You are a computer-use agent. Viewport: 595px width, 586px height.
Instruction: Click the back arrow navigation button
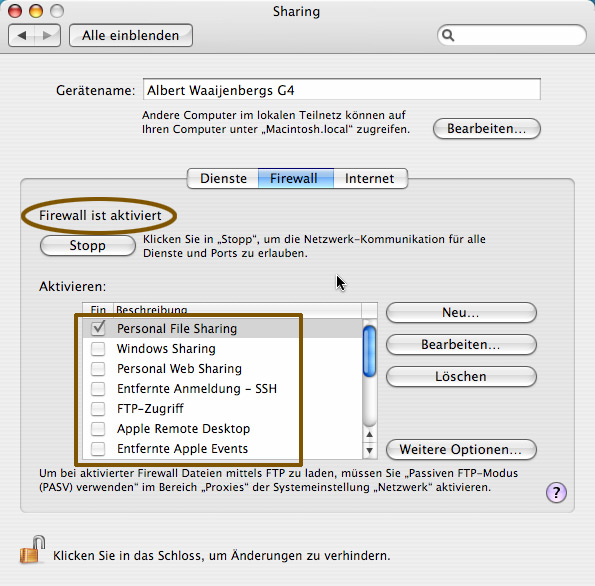(22, 36)
